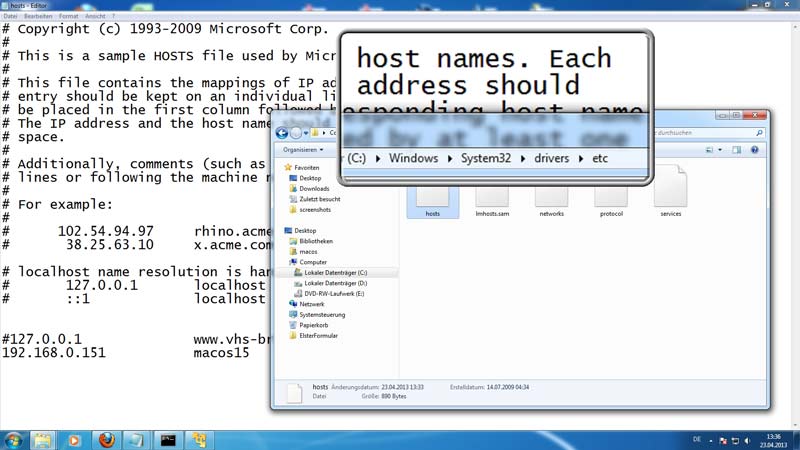
Task: Open Bibliotheken in the navigation pane
Action: pos(311,241)
